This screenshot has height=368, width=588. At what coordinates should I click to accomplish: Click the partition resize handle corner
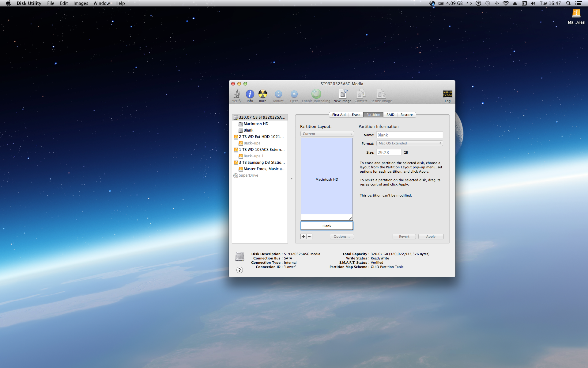pos(351,218)
